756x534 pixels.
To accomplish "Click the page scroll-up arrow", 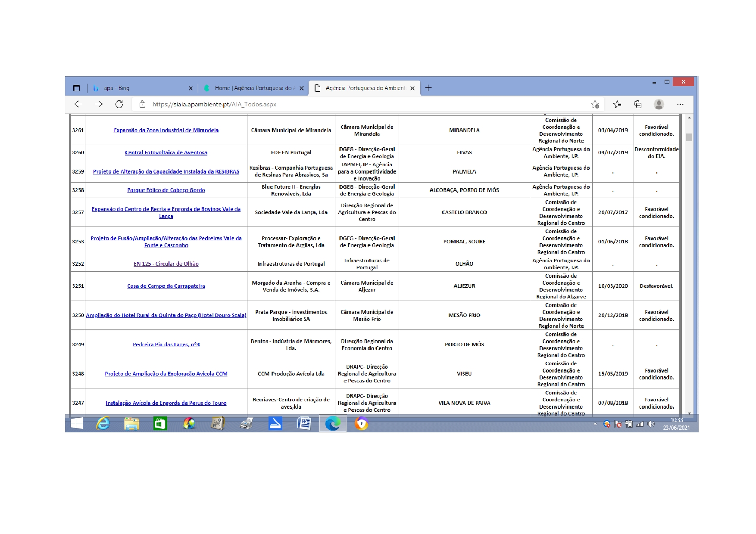I will click(689, 118).
